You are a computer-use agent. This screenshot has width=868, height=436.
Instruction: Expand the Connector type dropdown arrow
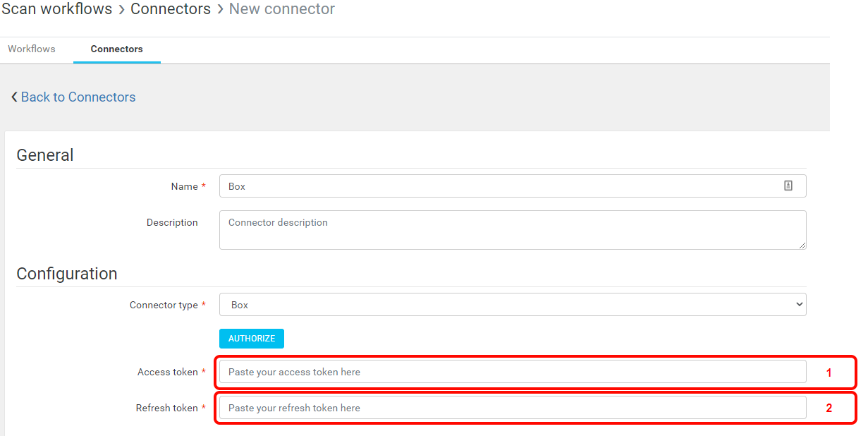[798, 305]
